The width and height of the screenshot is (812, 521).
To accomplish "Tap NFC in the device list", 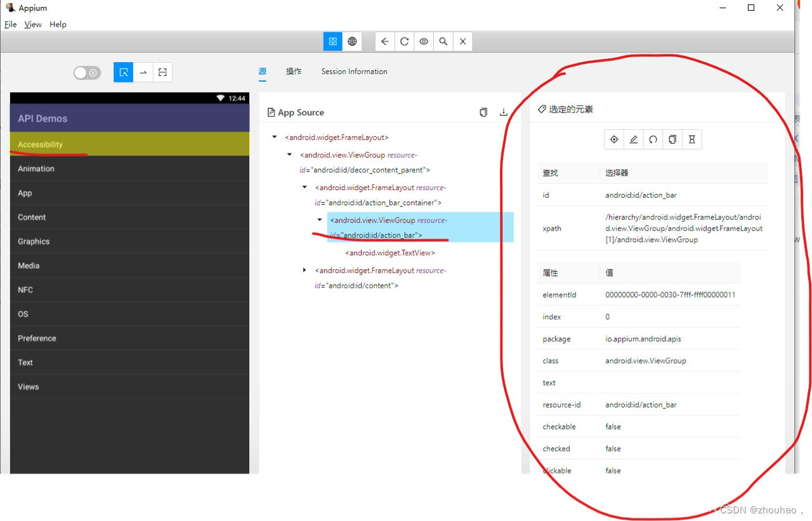I will click(129, 290).
